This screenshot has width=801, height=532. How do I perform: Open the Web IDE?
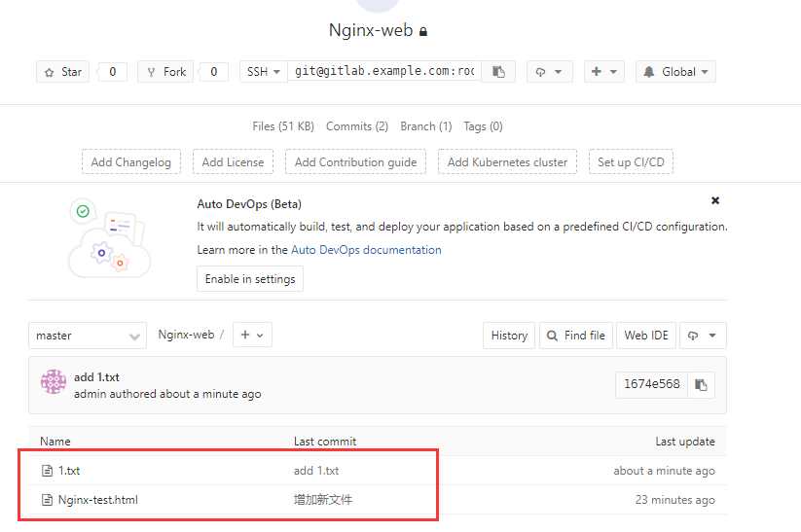tap(646, 336)
